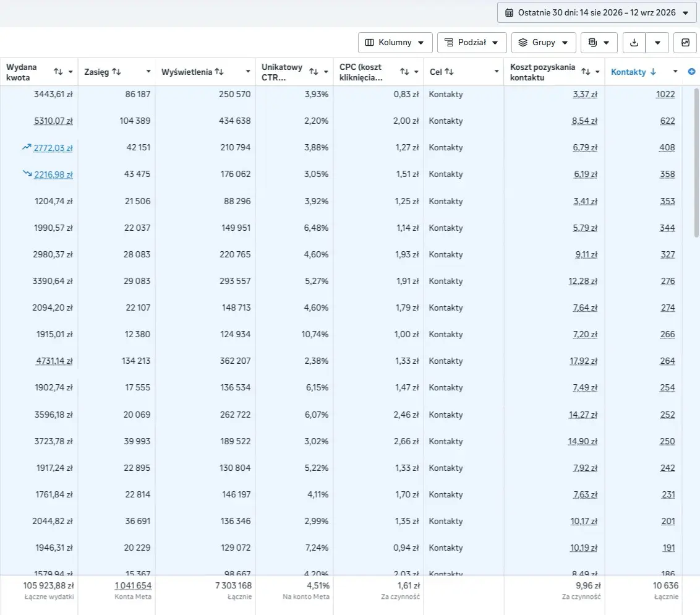Click the 134 213 reach cell

[136, 361]
